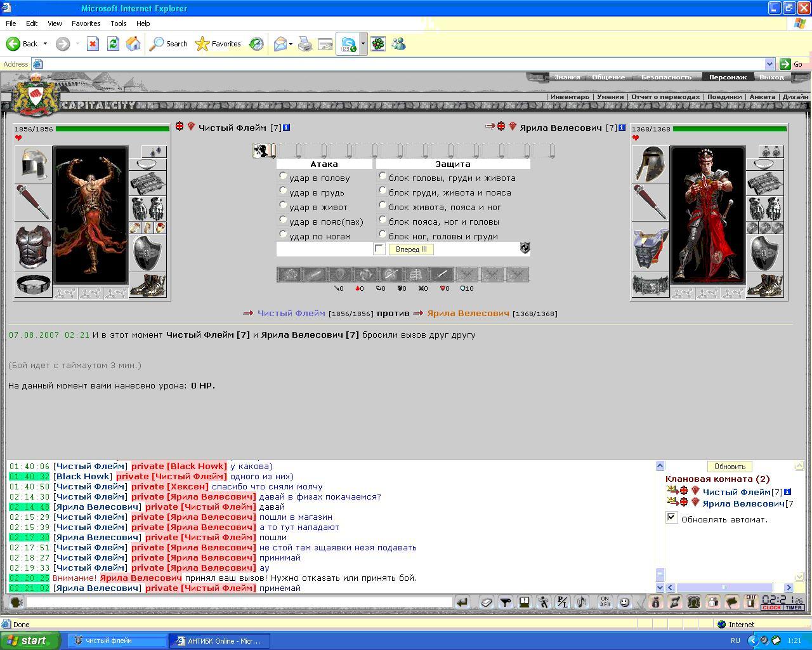Click the refresh shield icon beside Вперед

coord(525,248)
